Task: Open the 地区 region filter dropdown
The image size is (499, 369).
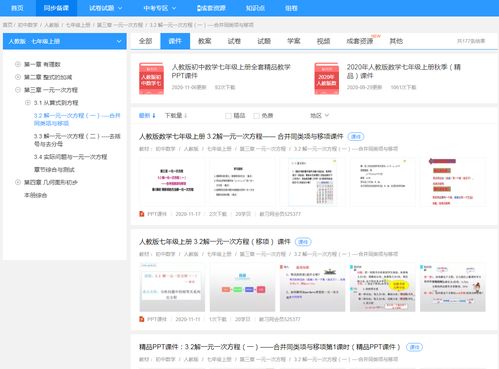Action: pyautogui.click(x=320, y=116)
